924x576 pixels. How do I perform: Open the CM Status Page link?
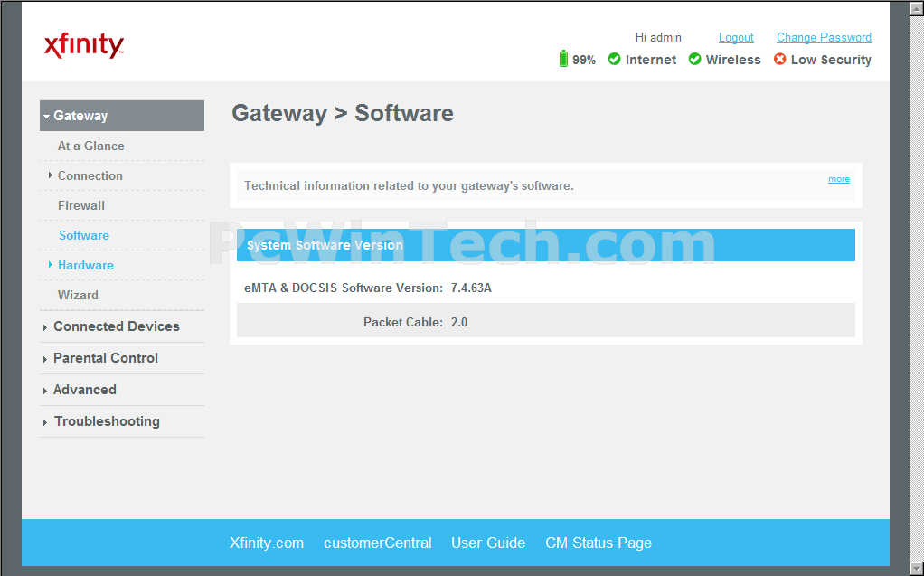point(599,543)
